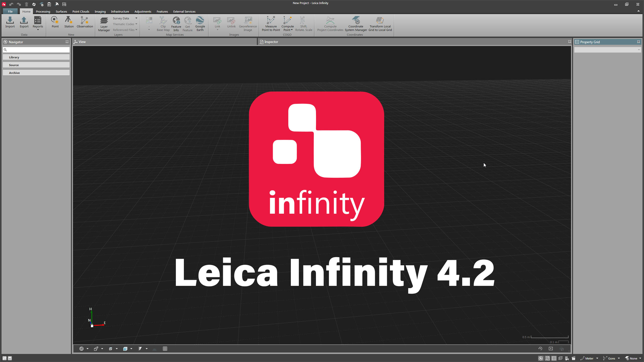Open the Coordinate System Manager
644x362 pixels.
356,24
